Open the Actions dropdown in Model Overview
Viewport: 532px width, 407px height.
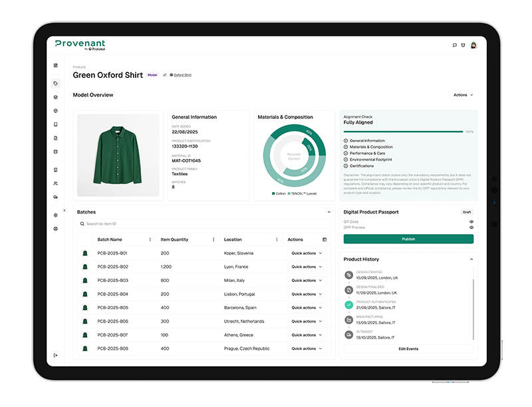(462, 94)
